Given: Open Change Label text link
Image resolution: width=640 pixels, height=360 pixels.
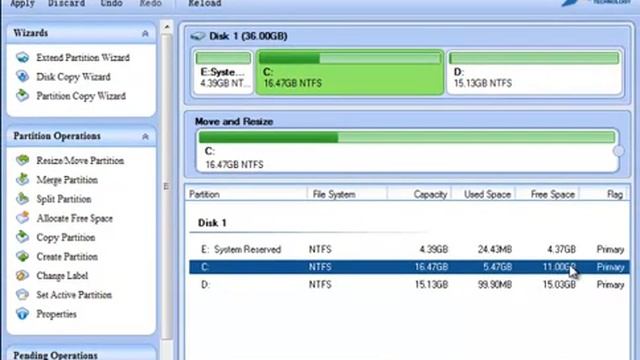Looking at the screenshot, I should (62, 276).
